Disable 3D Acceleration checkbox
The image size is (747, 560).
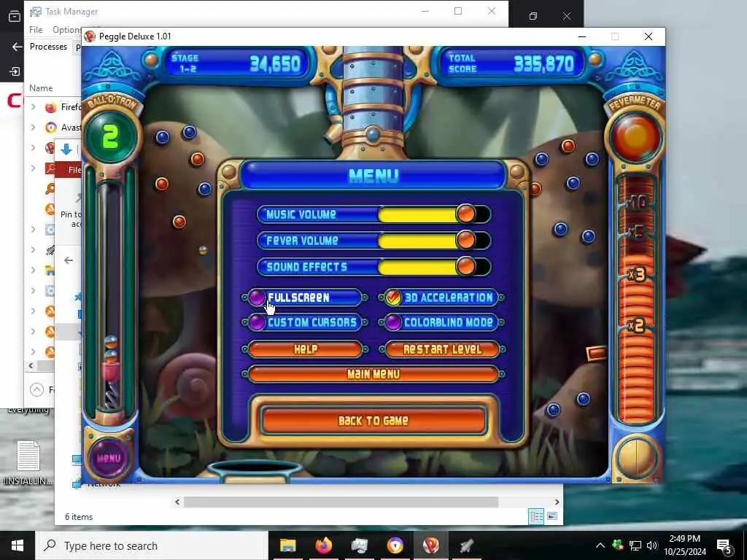point(393,297)
